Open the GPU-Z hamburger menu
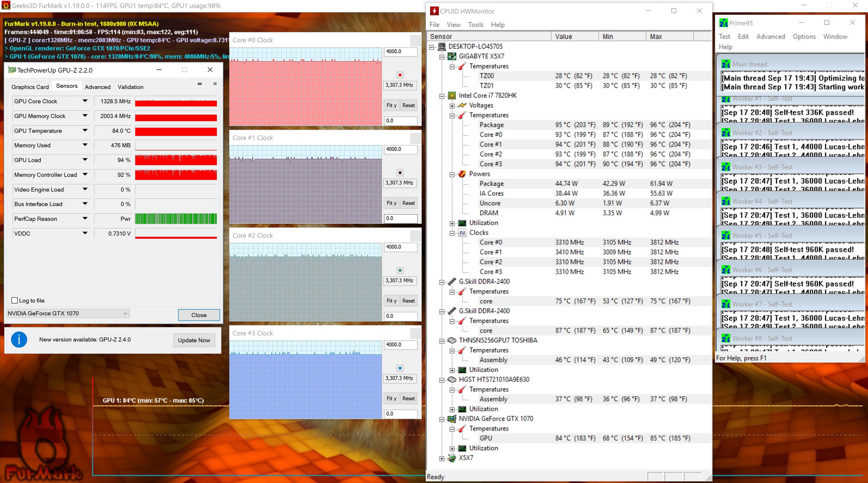The width and height of the screenshot is (868, 483). [x=215, y=84]
